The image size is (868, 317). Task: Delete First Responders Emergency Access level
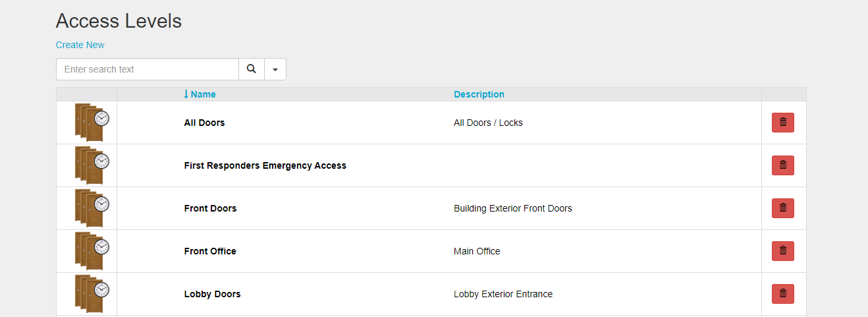tap(783, 165)
